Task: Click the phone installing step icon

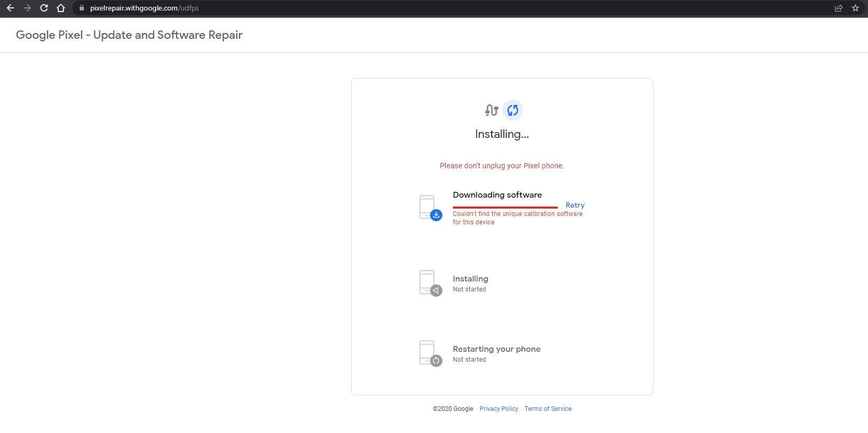Action: (430, 283)
